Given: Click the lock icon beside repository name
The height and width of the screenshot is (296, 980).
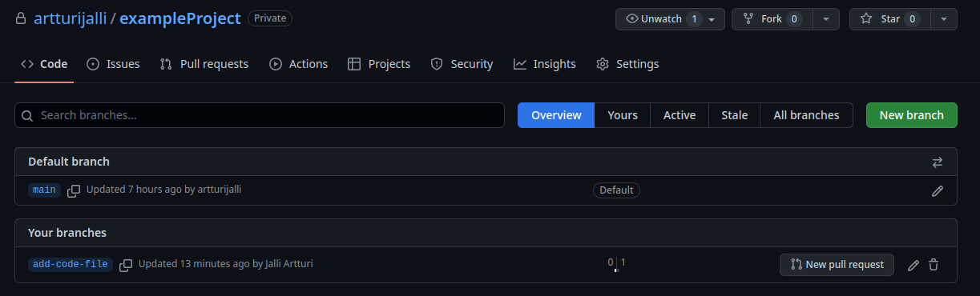Looking at the screenshot, I should pyautogui.click(x=21, y=18).
